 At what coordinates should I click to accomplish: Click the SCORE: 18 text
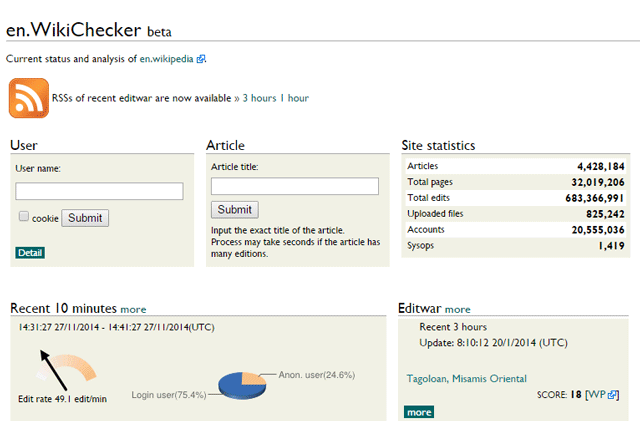(x=559, y=395)
